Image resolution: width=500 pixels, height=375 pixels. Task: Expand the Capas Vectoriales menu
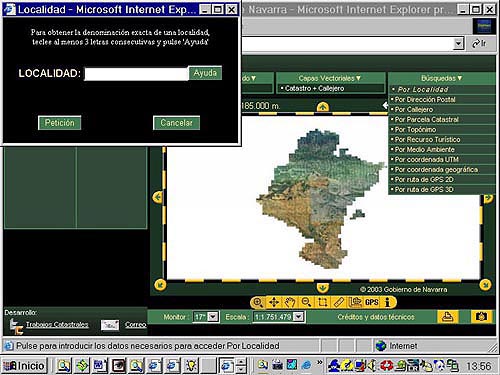tap(329, 78)
